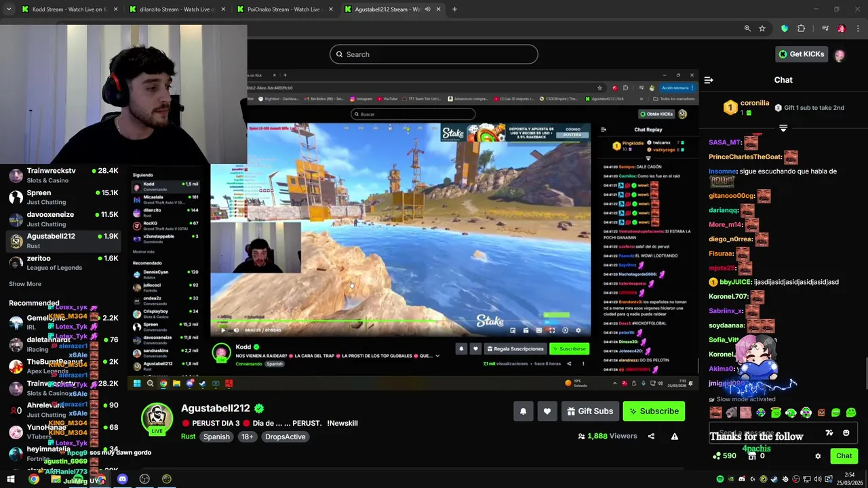
Task: Open the 7TV emote menu icon
Action: [829, 433]
